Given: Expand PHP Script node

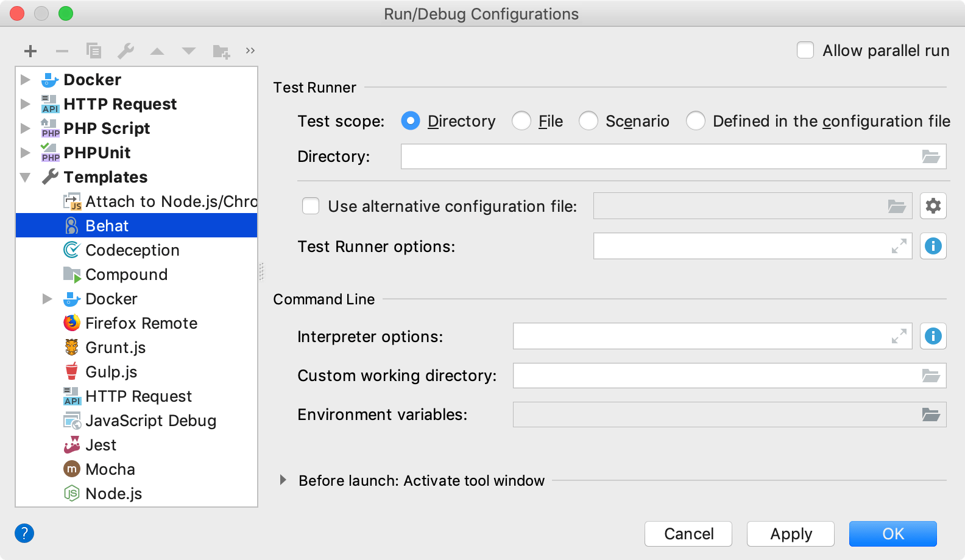Looking at the screenshot, I should 25,128.
